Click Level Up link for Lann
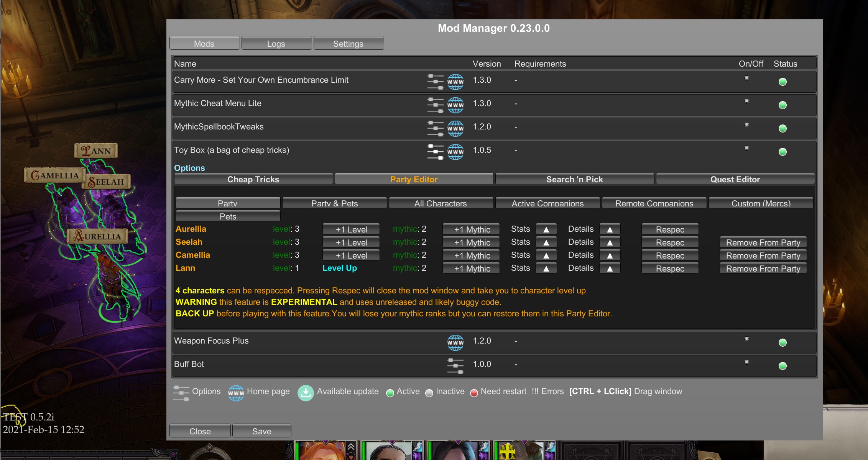This screenshot has width=868, height=460. 339,268
